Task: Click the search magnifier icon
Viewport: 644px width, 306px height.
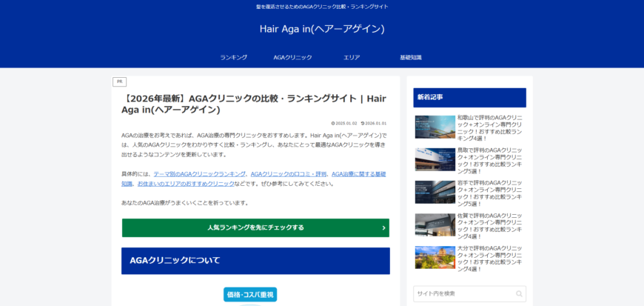Action: pyautogui.click(x=519, y=293)
